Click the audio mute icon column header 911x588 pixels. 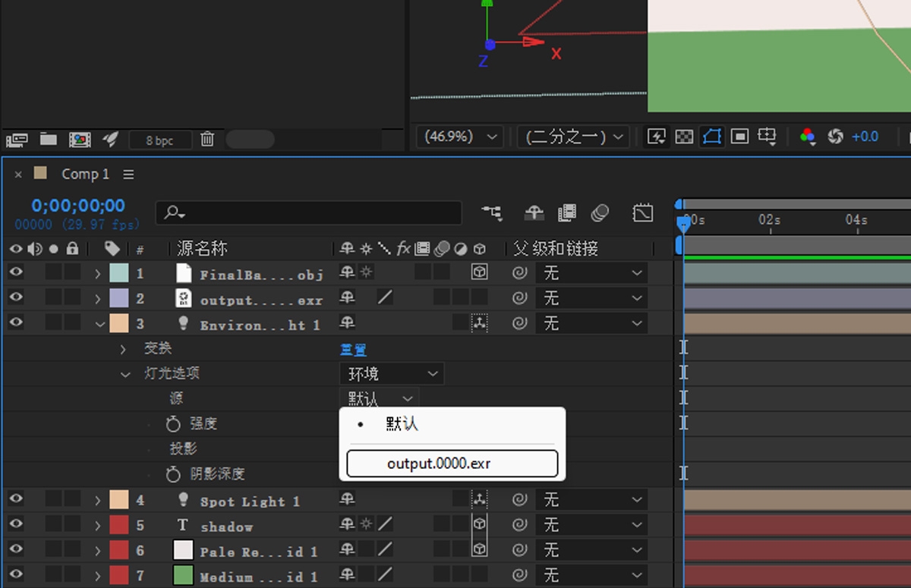[x=33, y=248]
